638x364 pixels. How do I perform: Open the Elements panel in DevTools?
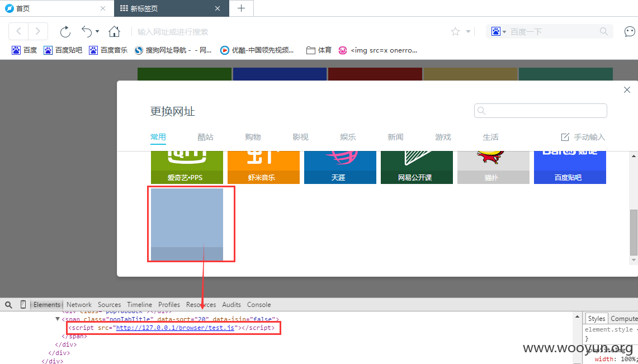47,305
